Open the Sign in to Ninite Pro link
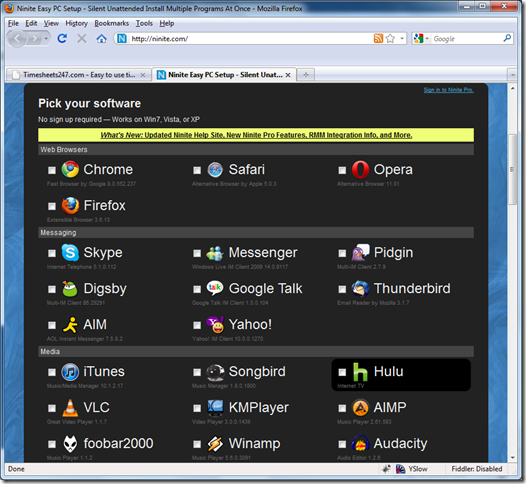Viewport: 526px width, 484px height. click(x=449, y=90)
